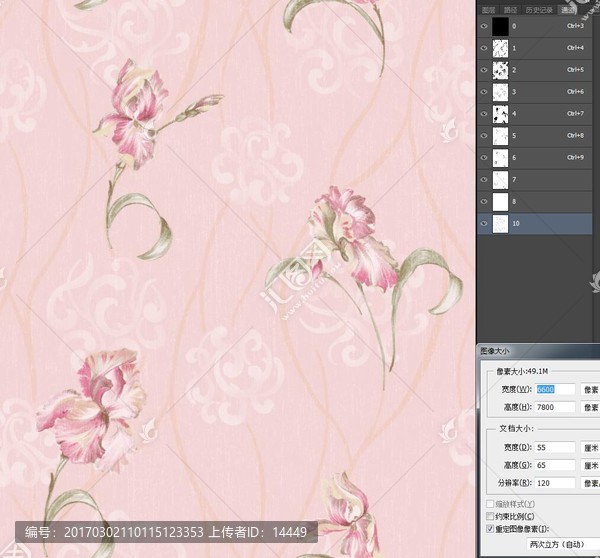Select channel 1 thumbnail
The width and height of the screenshot is (600, 558).
pyautogui.click(x=500, y=48)
